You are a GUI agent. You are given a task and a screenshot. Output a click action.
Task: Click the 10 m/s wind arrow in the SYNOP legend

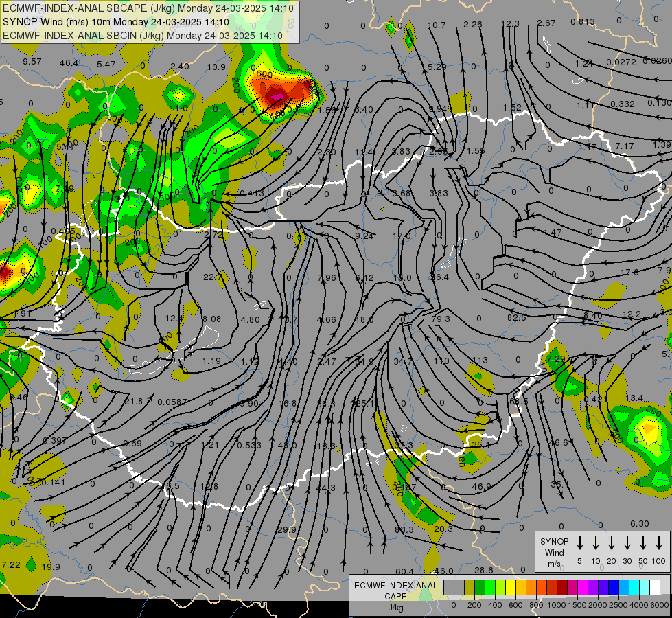596,543
